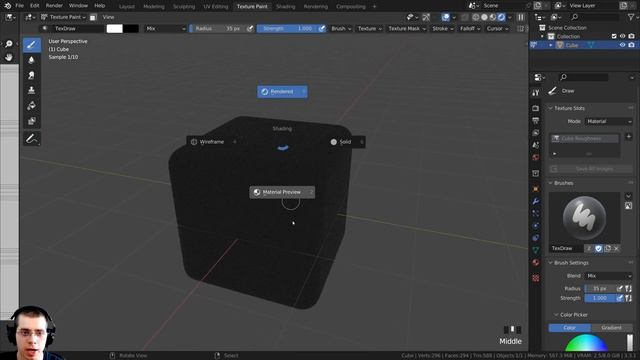Open the World properties tab
Image resolution: width=640 pixels, height=360 pixels.
click(536, 157)
